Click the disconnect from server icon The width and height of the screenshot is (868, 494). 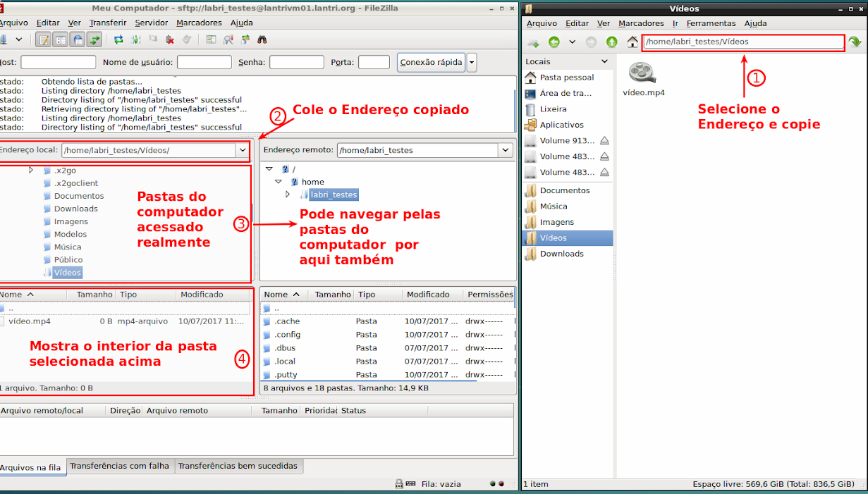coord(170,40)
